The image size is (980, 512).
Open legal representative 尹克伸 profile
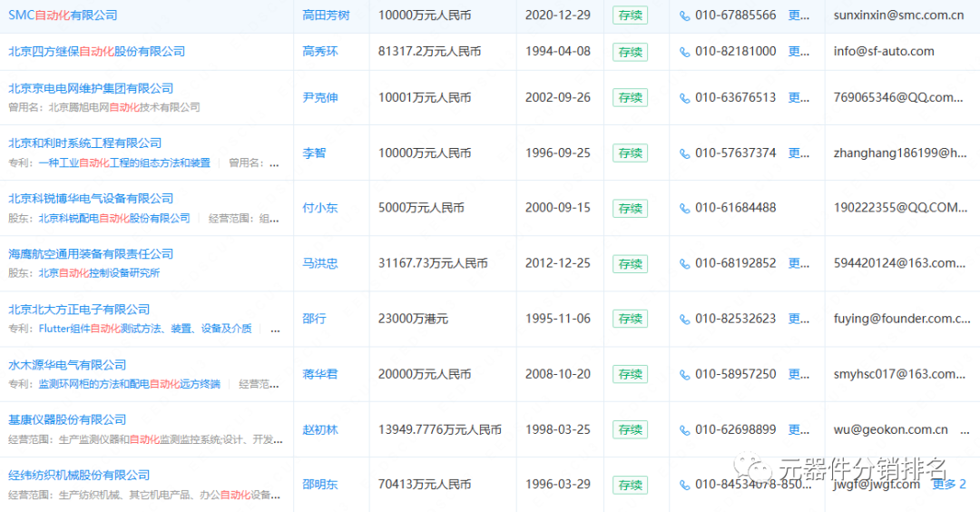pyautogui.click(x=320, y=97)
